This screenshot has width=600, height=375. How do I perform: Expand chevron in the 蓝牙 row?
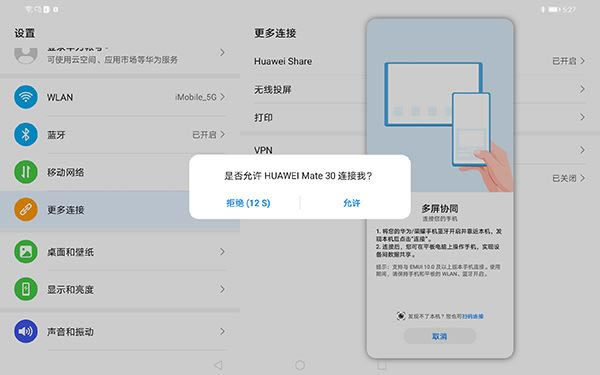(x=222, y=134)
